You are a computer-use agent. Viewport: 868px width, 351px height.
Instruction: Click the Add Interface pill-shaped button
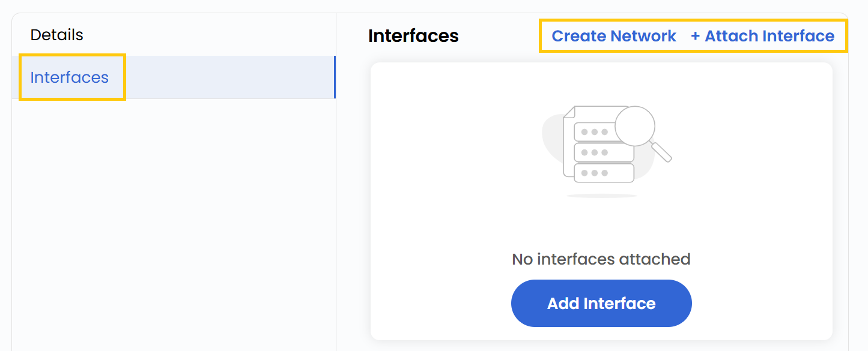[601, 303]
